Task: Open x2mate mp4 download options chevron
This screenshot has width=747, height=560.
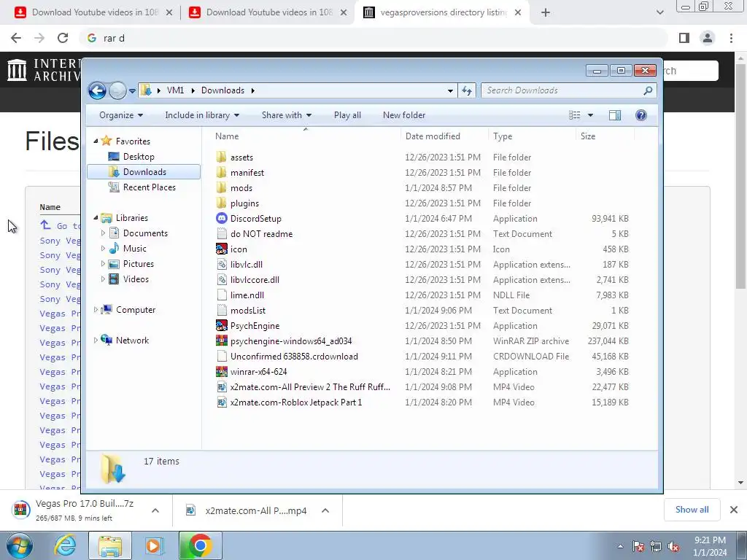Action: pos(325,510)
